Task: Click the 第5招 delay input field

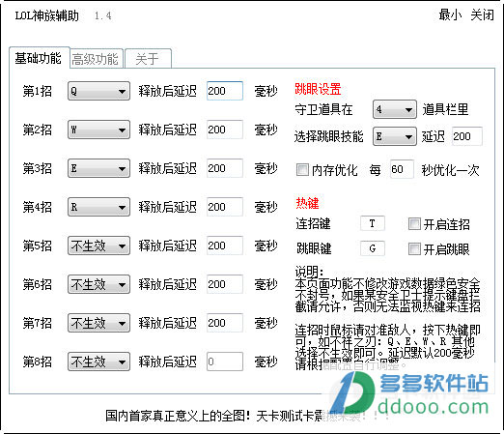Action: point(225,246)
